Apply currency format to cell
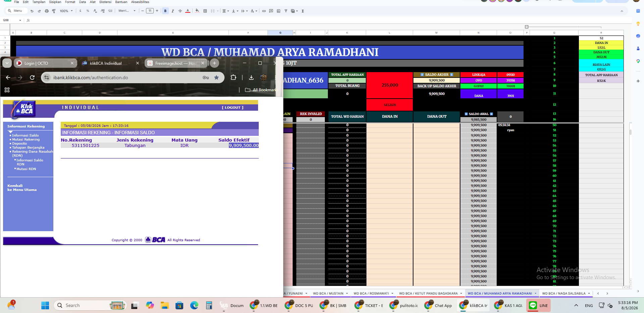Screen dimensions: 644x313 tap(80, 11)
